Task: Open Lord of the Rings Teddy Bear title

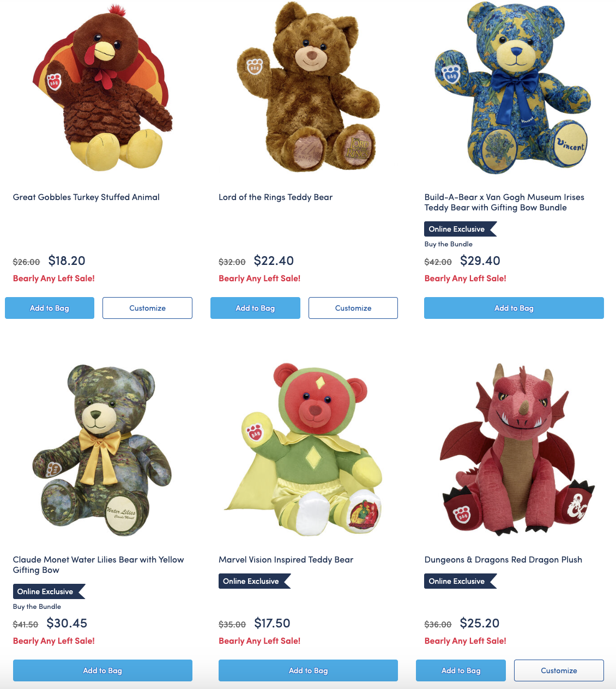Action: point(275,197)
